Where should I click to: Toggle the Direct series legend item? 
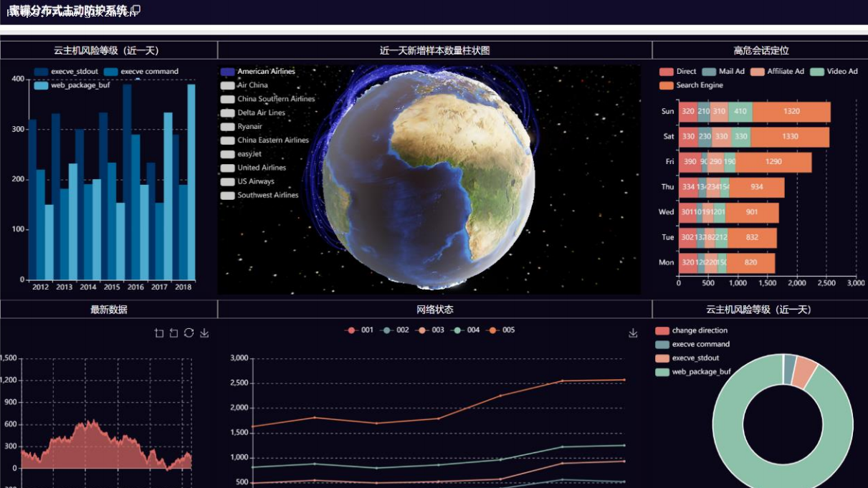[678, 72]
